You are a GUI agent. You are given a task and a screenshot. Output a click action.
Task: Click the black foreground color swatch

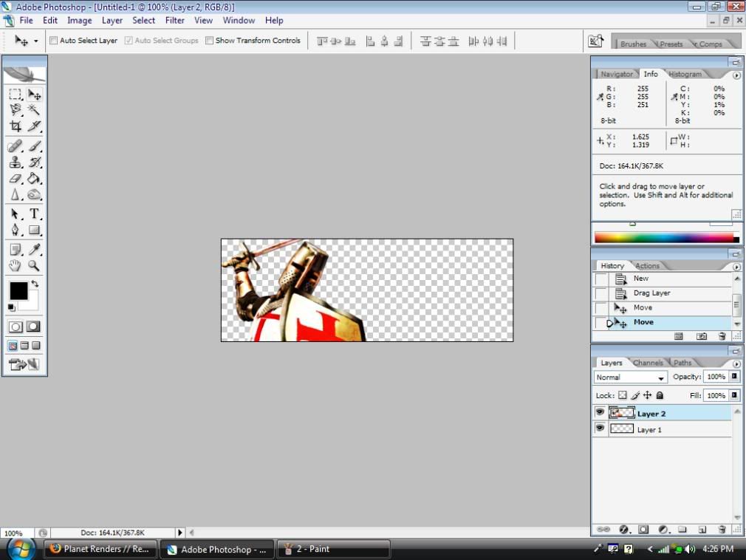18,290
